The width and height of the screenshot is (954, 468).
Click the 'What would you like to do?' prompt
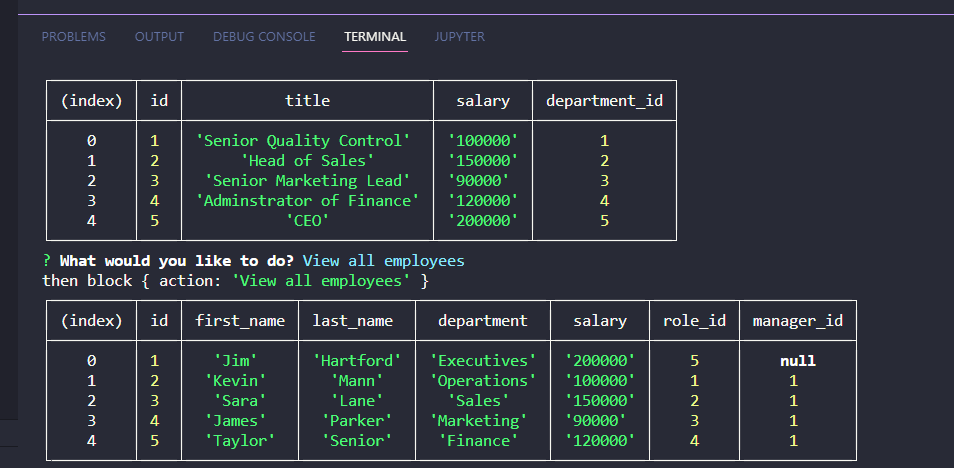point(177,261)
